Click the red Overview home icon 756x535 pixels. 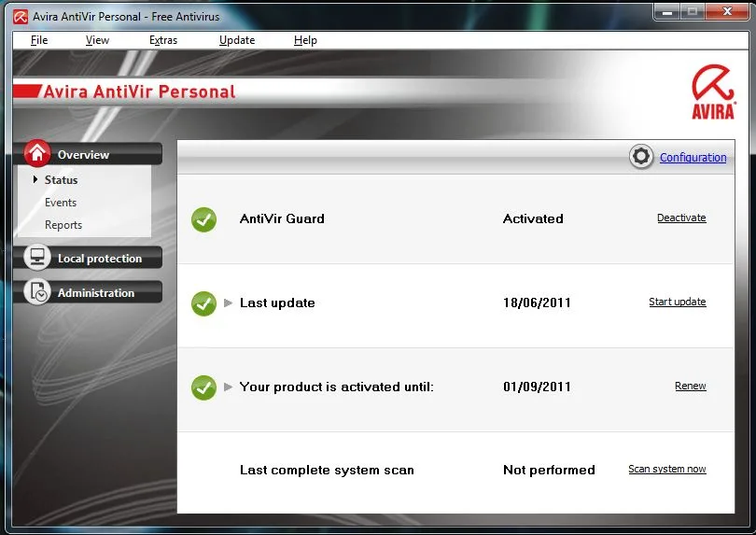pyautogui.click(x=37, y=153)
